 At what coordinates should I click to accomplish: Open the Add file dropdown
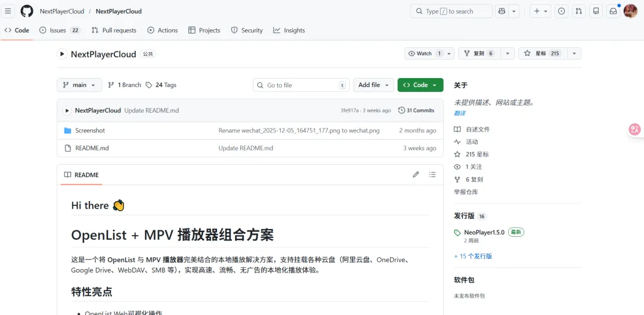pyautogui.click(x=373, y=85)
